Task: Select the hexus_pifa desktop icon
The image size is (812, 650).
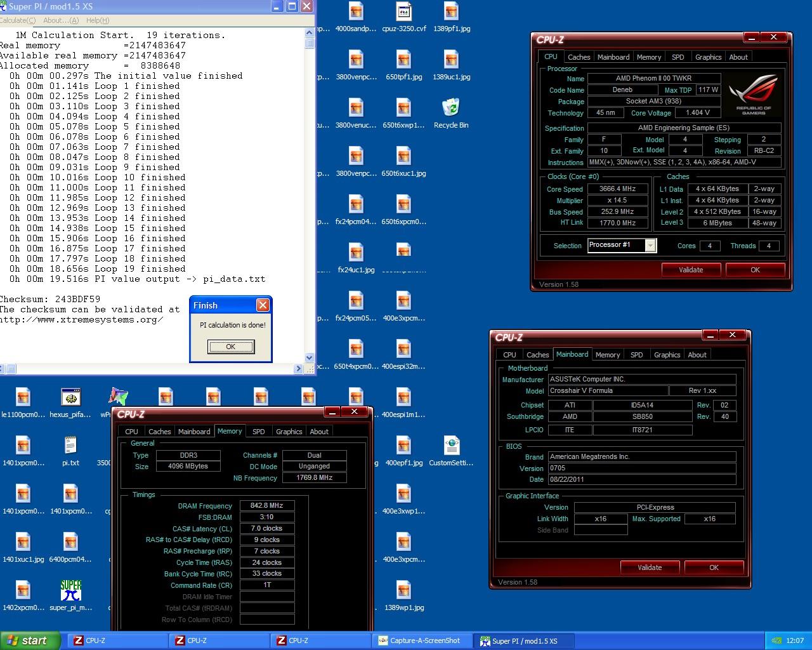Action: 70,403
